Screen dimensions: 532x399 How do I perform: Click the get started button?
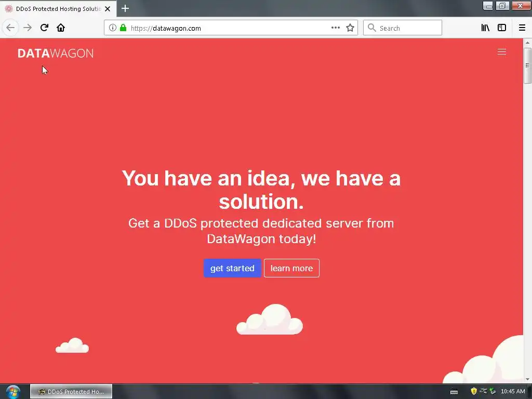[232, 268]
